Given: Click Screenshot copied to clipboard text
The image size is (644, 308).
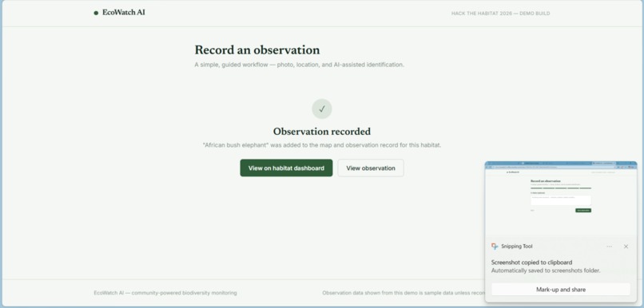Looking at the screenshot, I should [x=531, y=263].
